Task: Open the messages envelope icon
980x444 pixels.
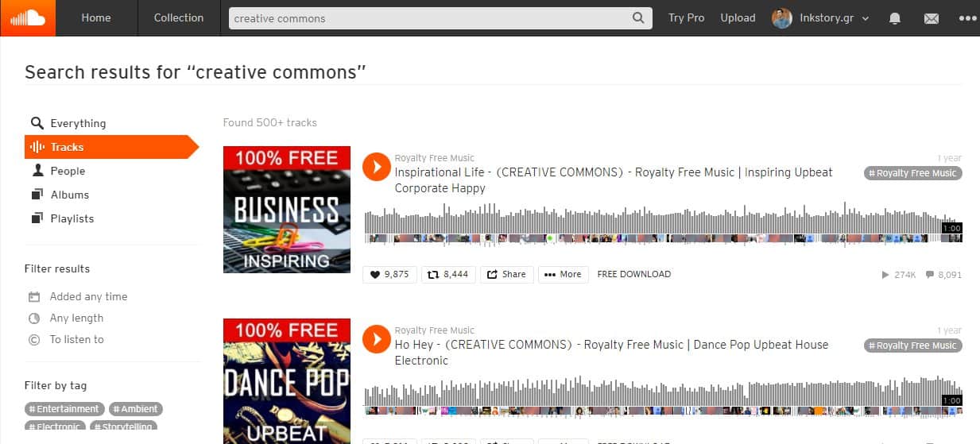Action: [x=931, y=18]
